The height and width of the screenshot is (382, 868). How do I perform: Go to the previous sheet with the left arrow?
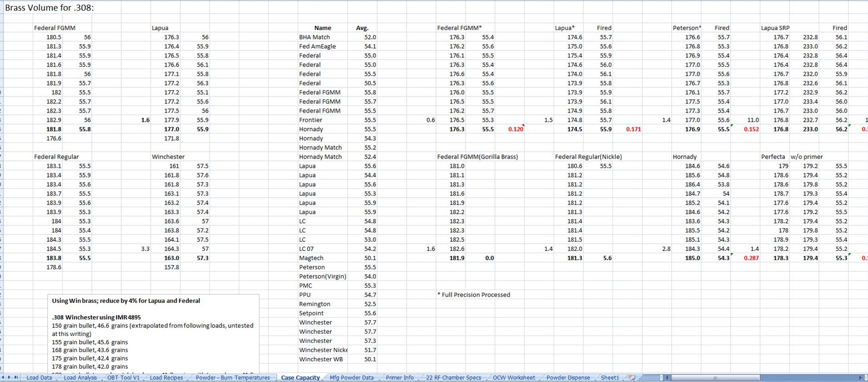[x=3, y=377]
